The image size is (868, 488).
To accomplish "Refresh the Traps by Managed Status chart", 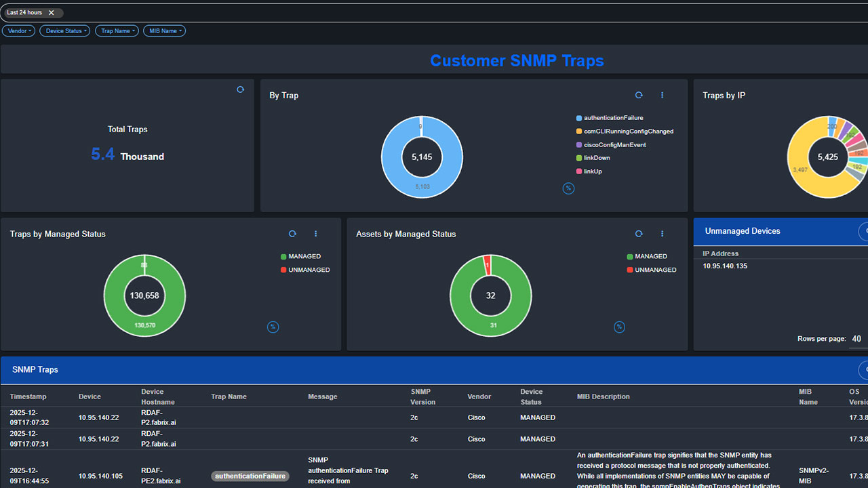I will 292,234.
